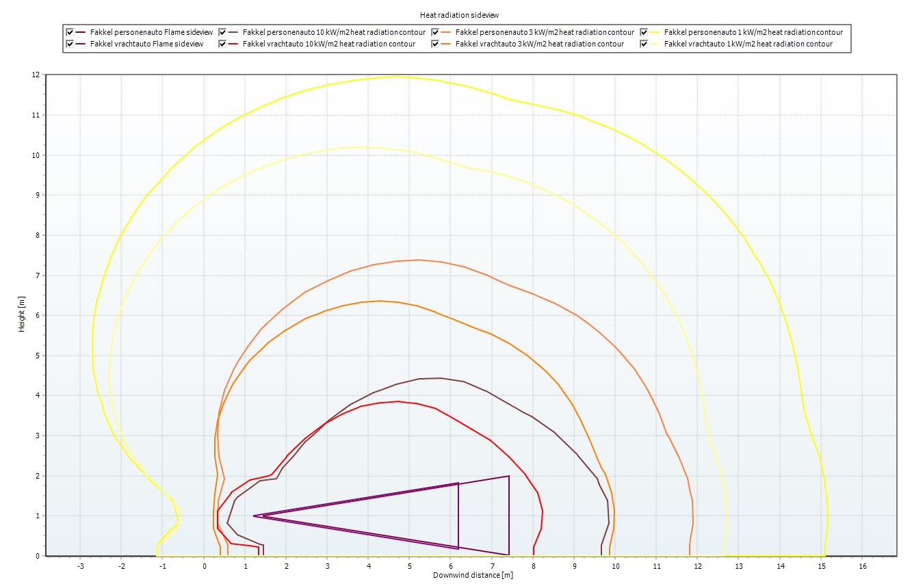The image size is (912, 588).
Task: Click the Height [m] axis title
Action: (22, 315)
